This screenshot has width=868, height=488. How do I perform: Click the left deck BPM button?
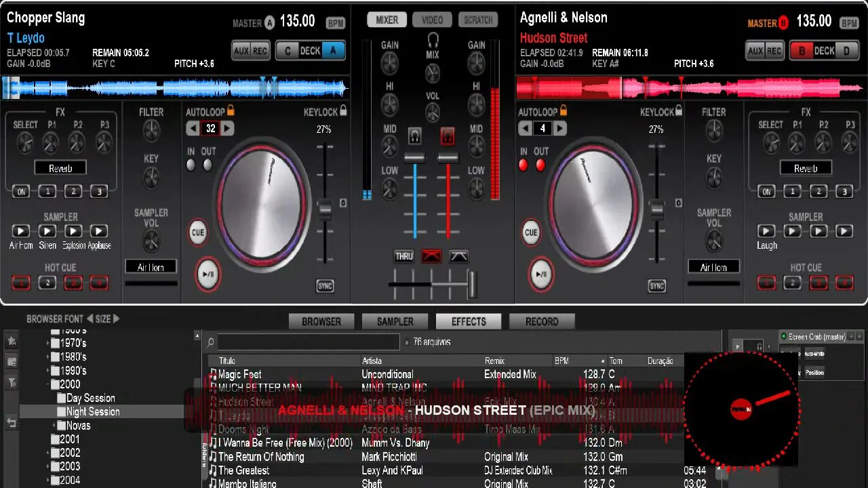(x=336, y=23)
